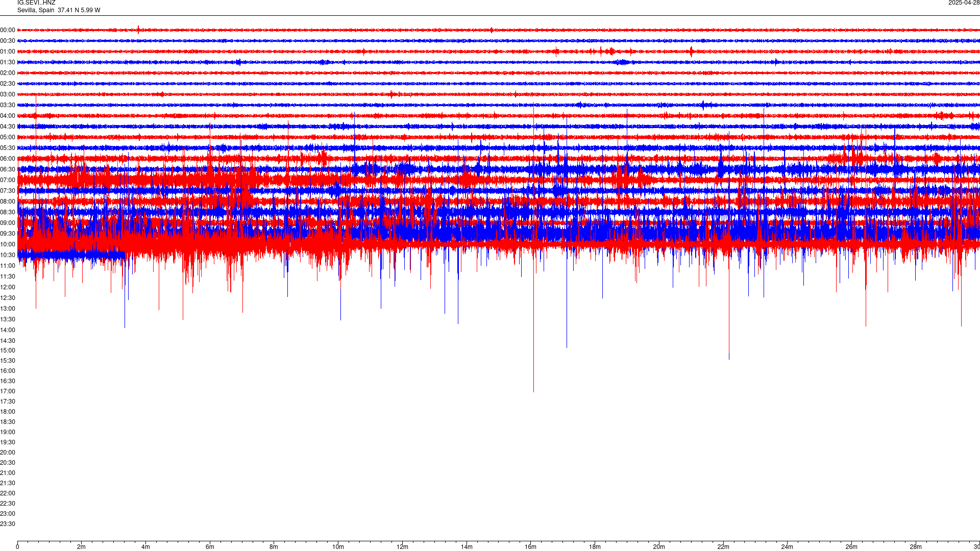Screen dimensions: 980x551
Task: Click the 16m mark on the time axis
Action: point(531,547)
